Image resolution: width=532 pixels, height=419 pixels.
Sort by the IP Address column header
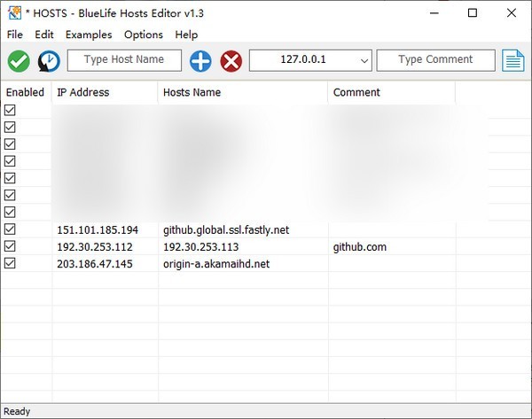(x=105, y=92)
